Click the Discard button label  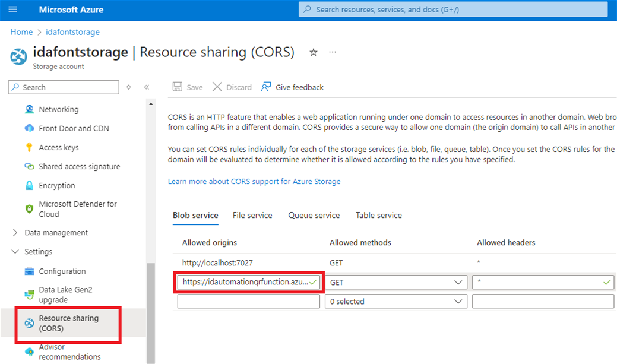point(239,87)
